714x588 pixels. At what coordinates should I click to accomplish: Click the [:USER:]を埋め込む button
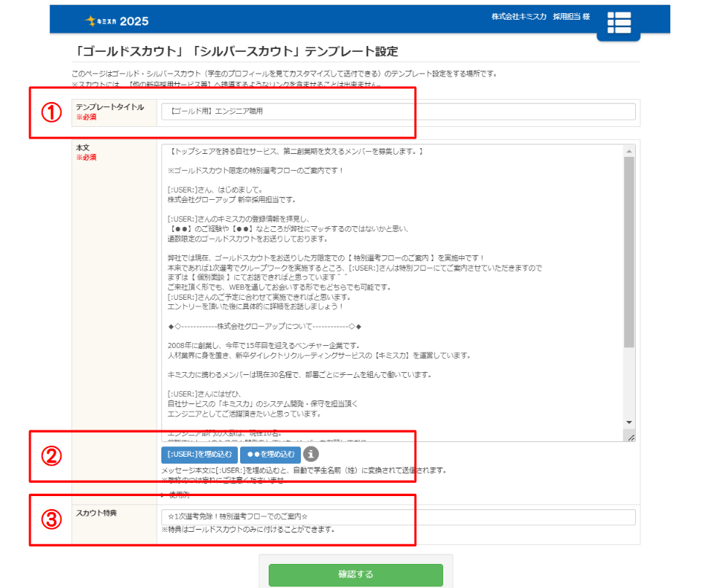199,454
